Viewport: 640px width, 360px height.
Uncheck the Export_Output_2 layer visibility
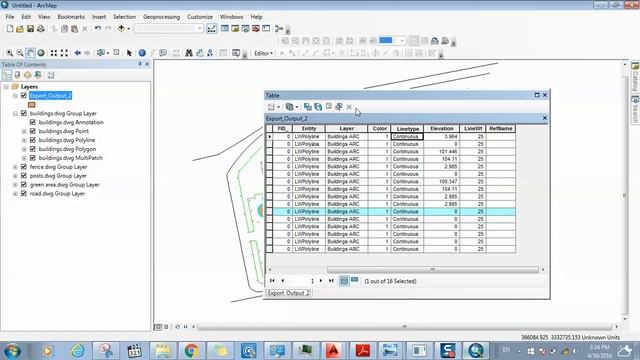(x=24, y=96)
